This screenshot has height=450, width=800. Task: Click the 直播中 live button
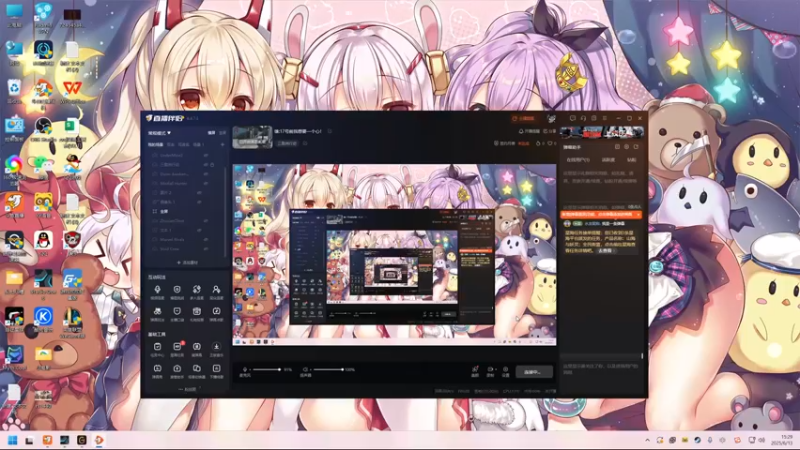point(534,372)
